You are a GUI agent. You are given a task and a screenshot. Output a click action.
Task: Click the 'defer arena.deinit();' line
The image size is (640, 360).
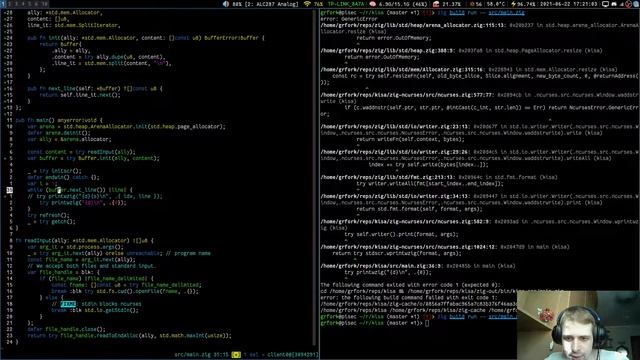[x=59, y=133]
